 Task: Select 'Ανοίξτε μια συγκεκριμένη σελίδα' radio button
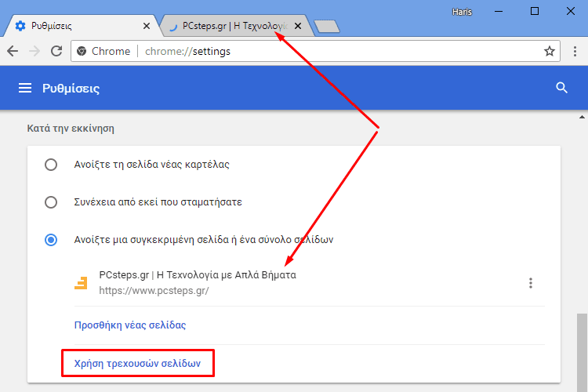pos(51,240)
